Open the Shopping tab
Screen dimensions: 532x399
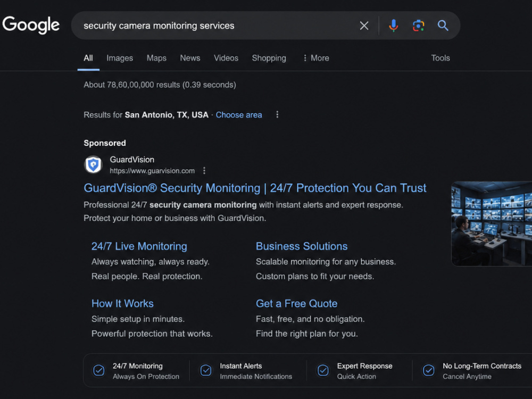coord(269,58)
